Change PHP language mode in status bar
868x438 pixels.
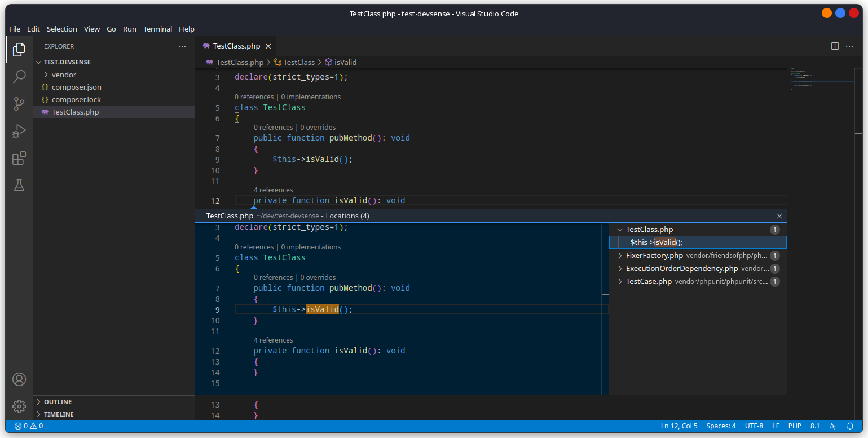tap(795, 426)
